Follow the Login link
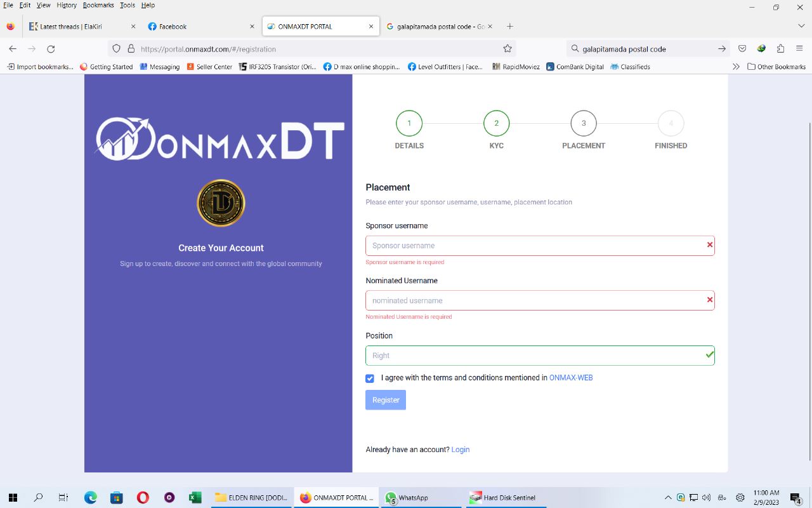 click(x=461, y=450)
